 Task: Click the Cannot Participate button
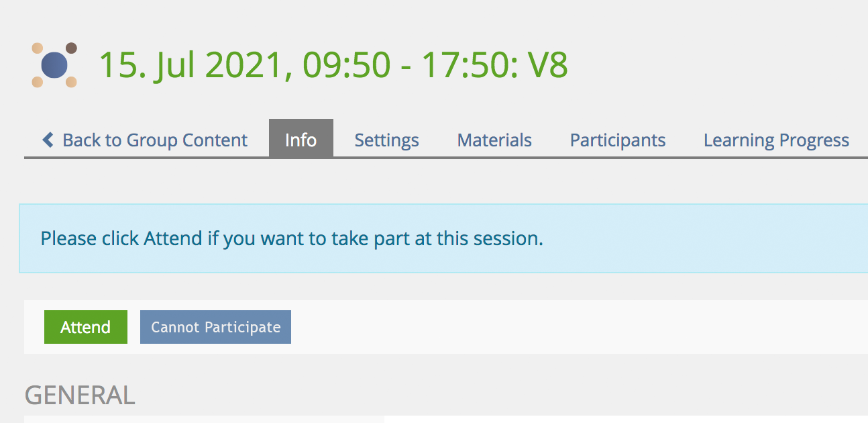215,327
